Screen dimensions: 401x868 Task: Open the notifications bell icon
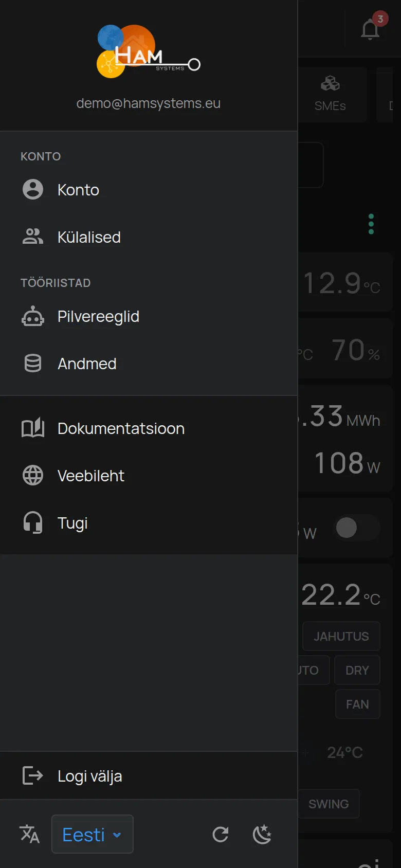(x=370, y=29)
